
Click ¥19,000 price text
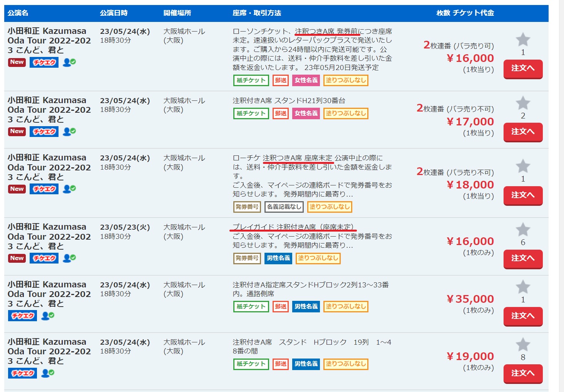[470, 356]
